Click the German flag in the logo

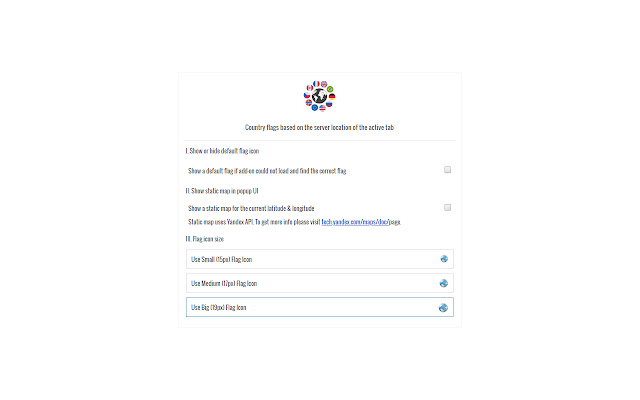click(332, 97)
